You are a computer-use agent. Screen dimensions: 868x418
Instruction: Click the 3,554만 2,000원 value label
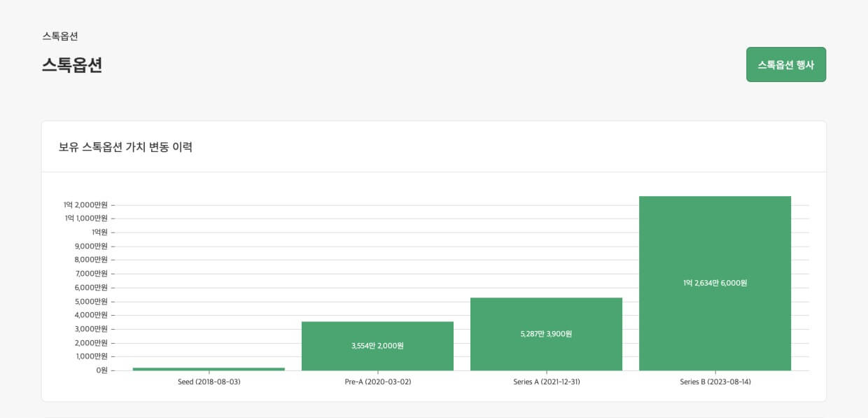377,346
